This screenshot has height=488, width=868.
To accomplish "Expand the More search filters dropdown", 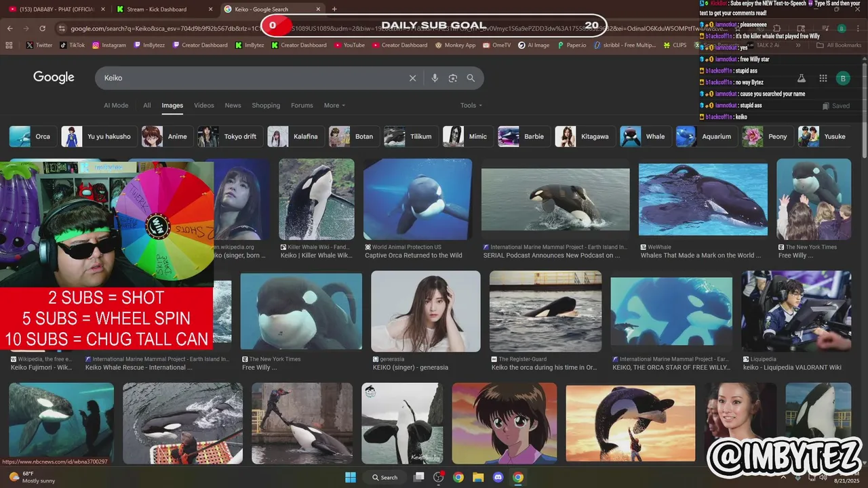I will point(334,106).
